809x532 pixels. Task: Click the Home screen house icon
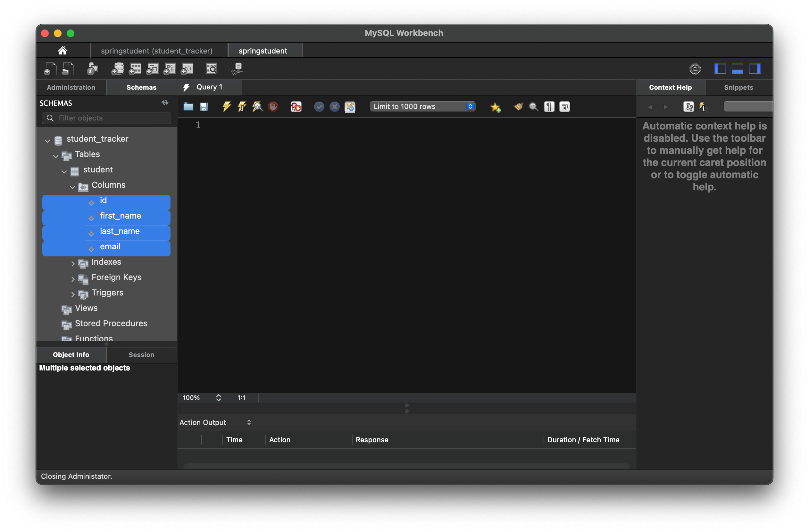click(x=63, y=51)
